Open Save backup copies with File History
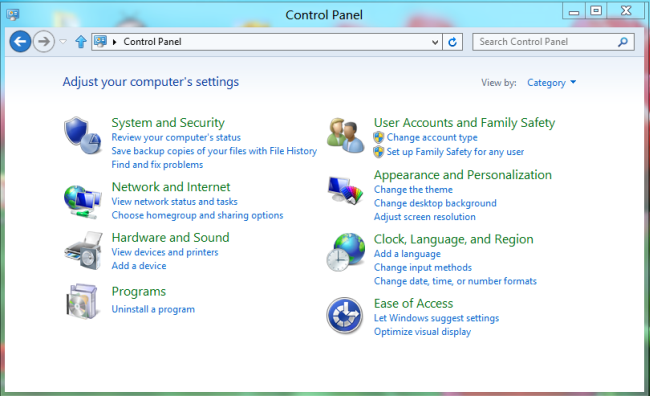 point(214,151)
